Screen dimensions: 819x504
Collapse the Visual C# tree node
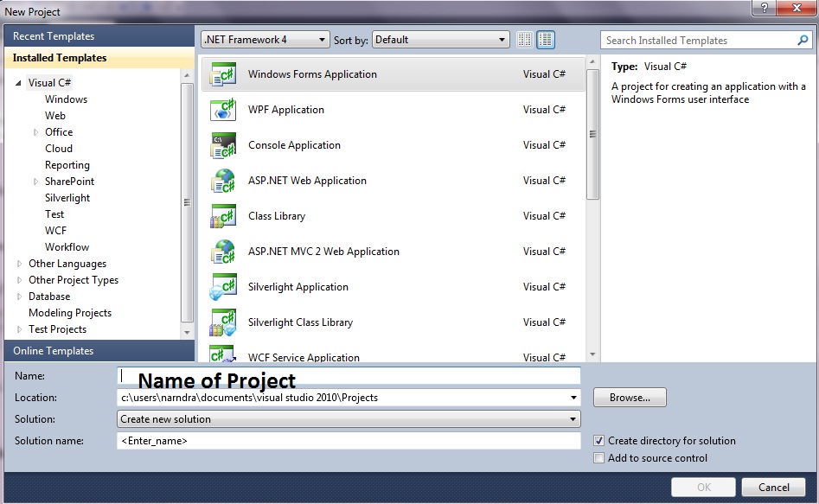click(x=19, y=82)
